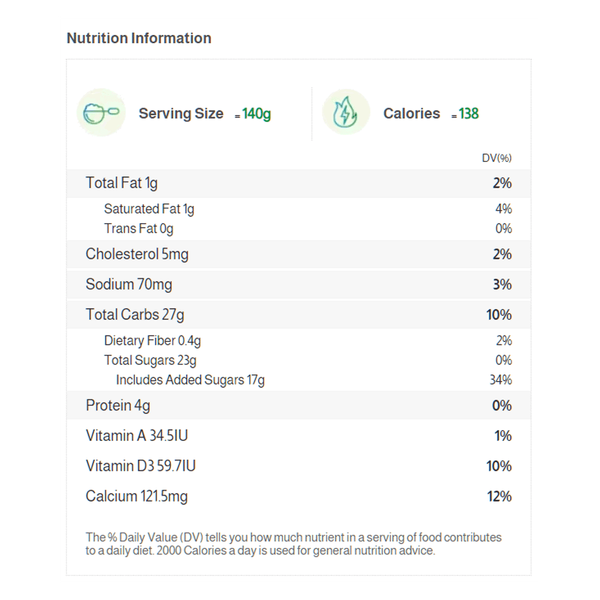
Task: Click the Dietary Fiber 0.4g entry
Action: [152, 341]
